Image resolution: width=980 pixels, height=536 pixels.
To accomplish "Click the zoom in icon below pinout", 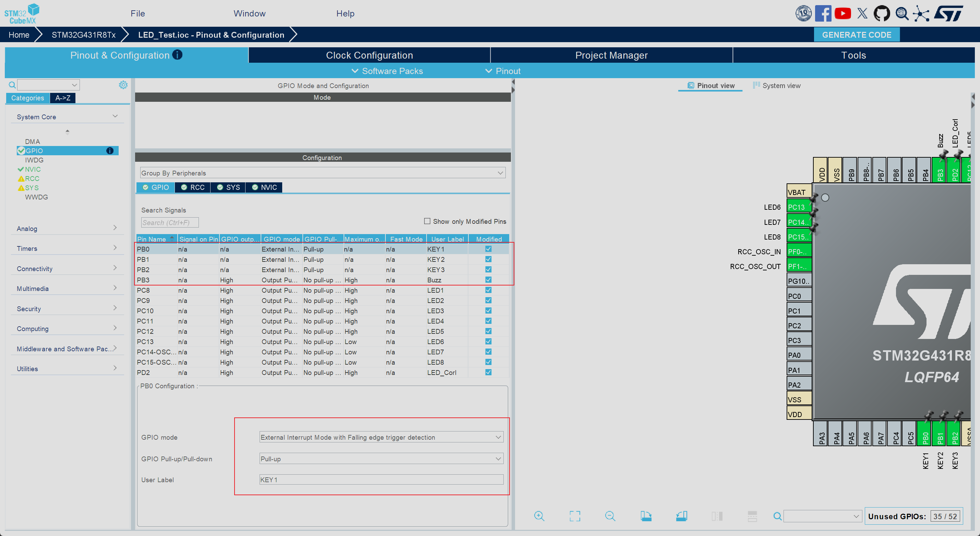I will 539,516.
